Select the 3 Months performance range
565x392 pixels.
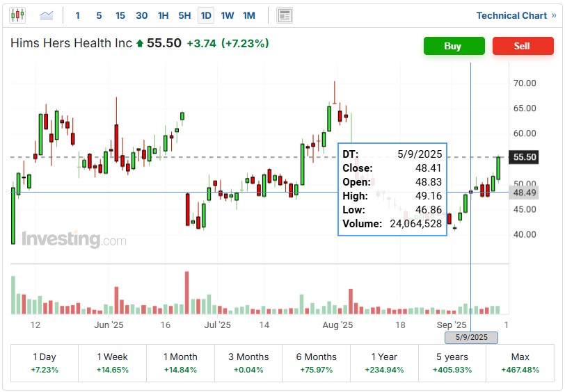[x=248, y=363]
